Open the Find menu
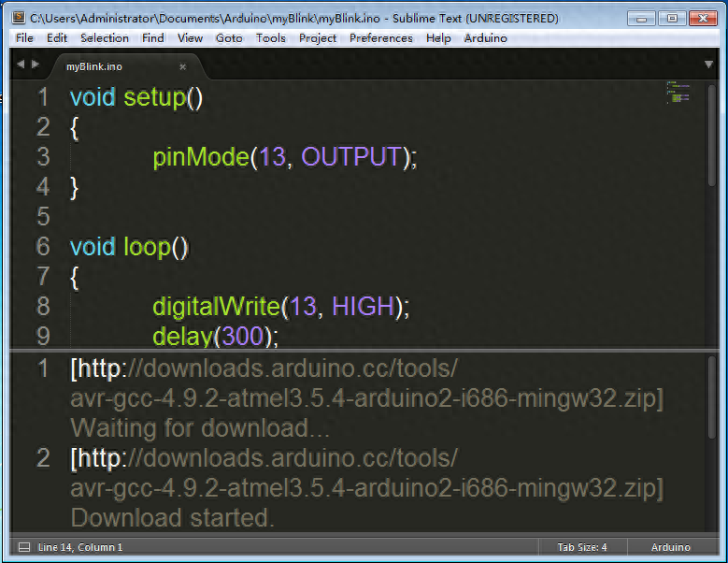The height and width of the screenshot is (563, 728). tap(152, 38)
